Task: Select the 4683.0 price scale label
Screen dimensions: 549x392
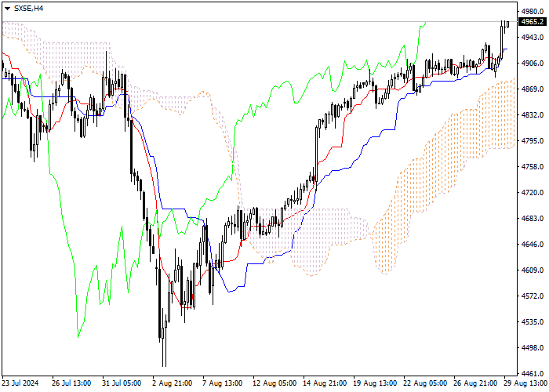Action: pyautogui.click(x=533, y=219)
